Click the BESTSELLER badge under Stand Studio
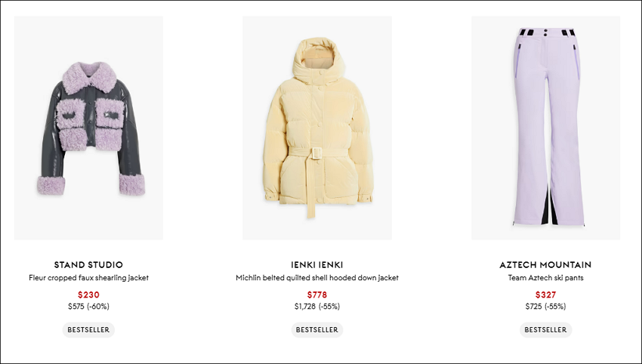Viewport: 642px width, 364px height. (88, 329)
